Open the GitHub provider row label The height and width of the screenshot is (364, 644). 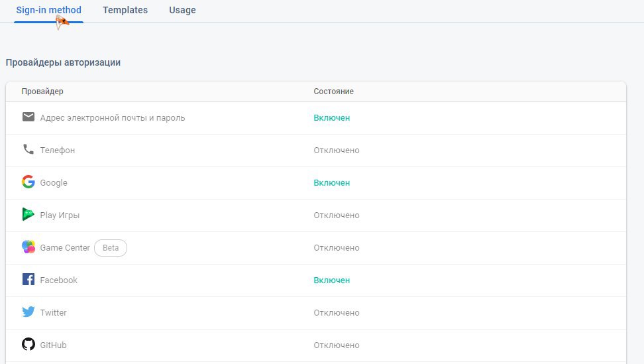click(54, 345)
